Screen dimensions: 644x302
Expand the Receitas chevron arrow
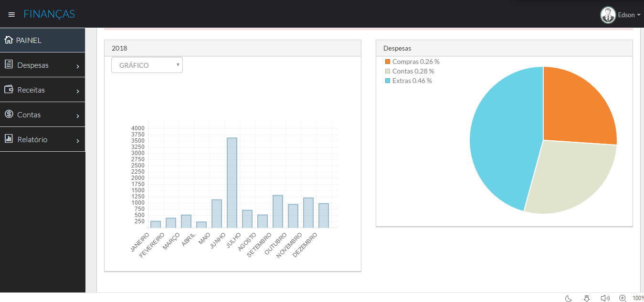[78, 91]
